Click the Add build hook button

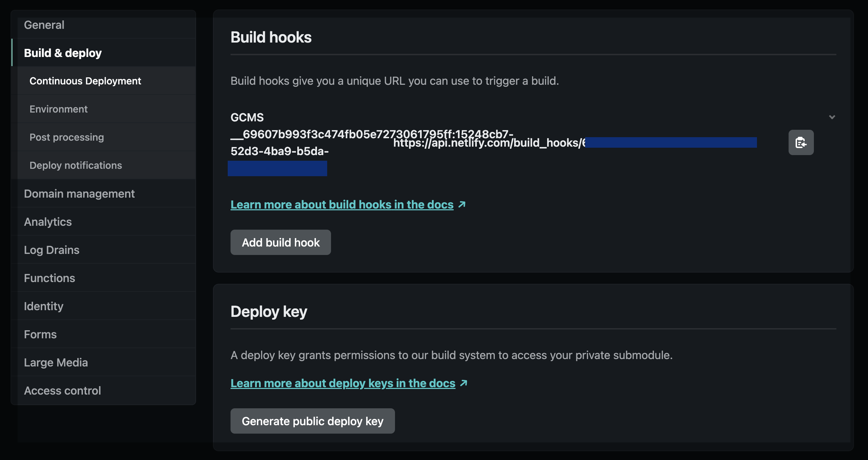pos(280,242)
